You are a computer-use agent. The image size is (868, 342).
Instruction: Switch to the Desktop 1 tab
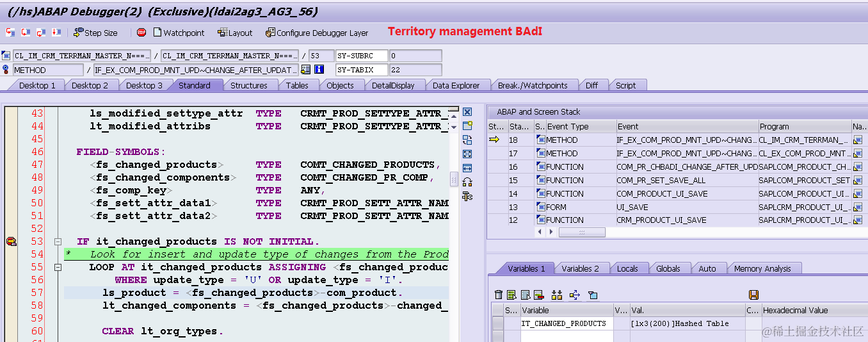click(37, 85)
